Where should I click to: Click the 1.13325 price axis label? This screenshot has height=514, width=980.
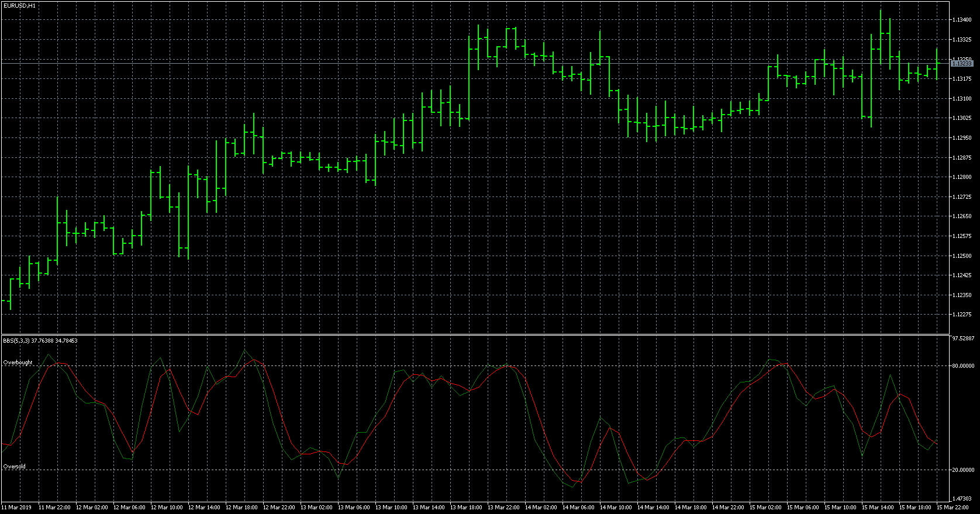pyautogui.click(x=962, y=40)
